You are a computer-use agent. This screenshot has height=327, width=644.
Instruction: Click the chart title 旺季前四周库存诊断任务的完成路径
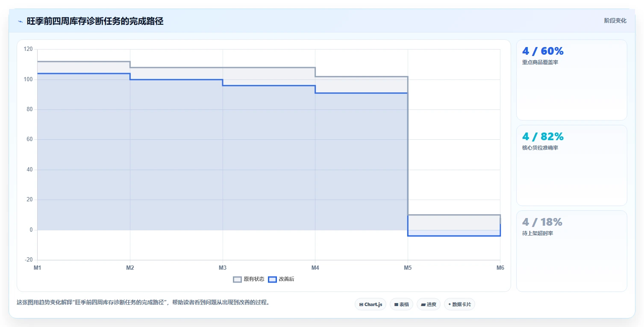95,21
